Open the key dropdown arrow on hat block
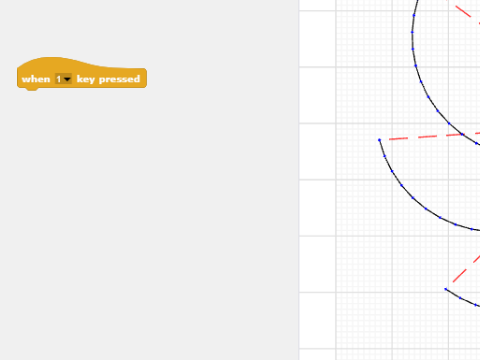The width and height of the screenshot is (480, 360). [x=67, y=79]
